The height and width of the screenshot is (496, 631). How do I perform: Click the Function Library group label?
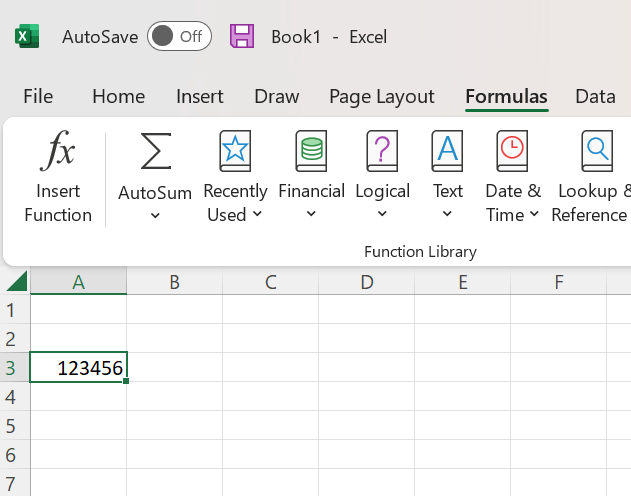[x=420, y=252]
